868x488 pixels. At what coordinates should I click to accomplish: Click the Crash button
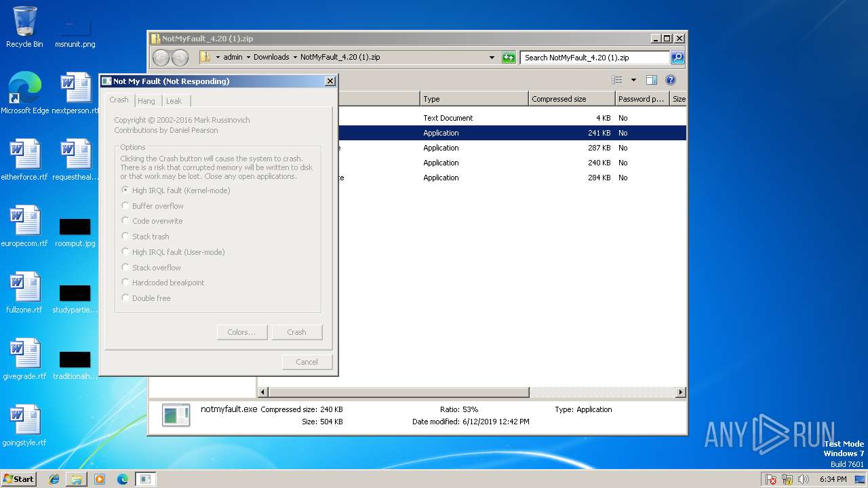(x=297, y=332)
